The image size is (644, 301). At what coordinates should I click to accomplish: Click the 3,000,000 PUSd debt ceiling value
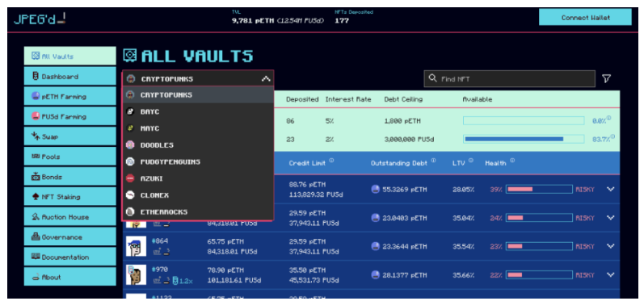[410, 139]
